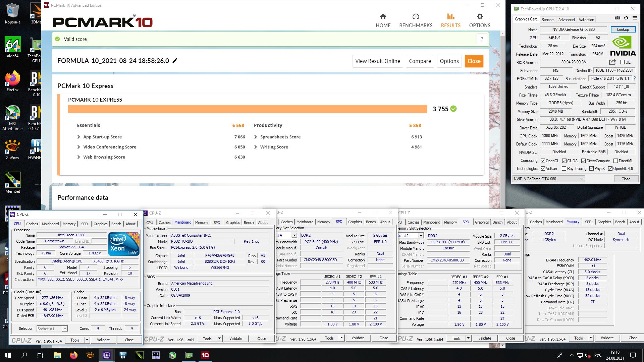This screenshot has height=362, width=644.
Task: Open Bench tab in CPU-Z CPU window
Action: click(116, 224)
